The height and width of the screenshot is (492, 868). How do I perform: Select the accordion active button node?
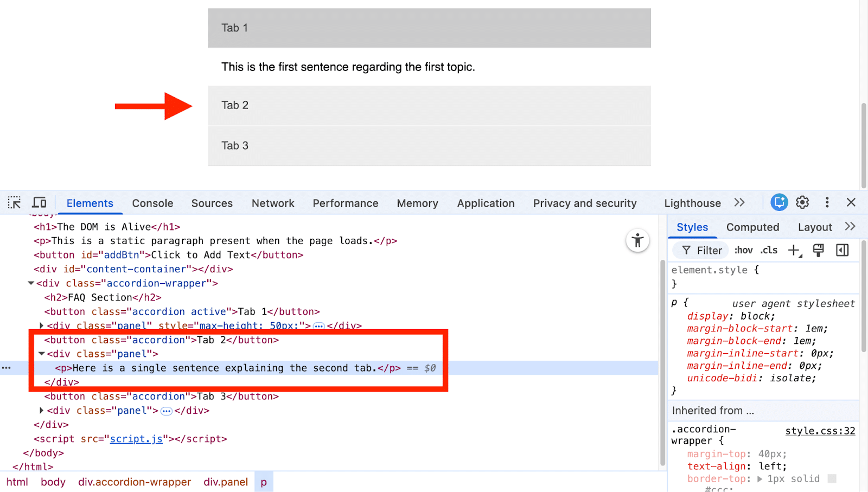pyautogui.click(x=182, y=311)
